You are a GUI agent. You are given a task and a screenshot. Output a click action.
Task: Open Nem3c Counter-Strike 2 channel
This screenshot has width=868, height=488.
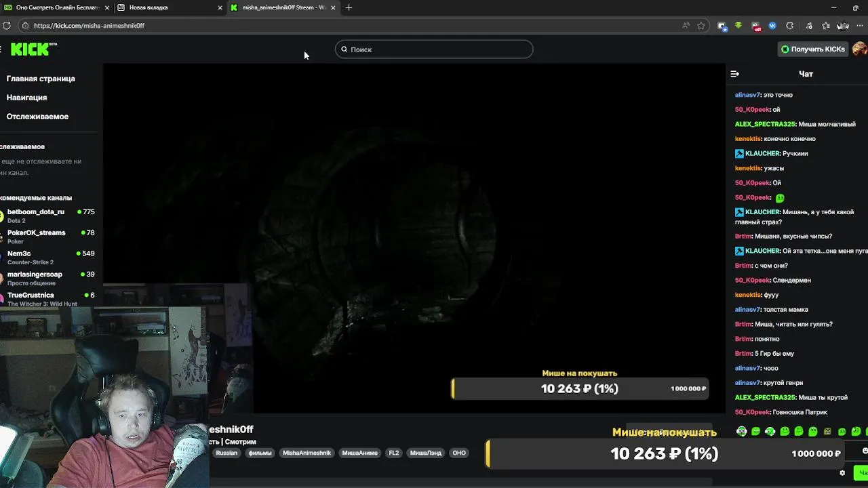tap(47, 258)
